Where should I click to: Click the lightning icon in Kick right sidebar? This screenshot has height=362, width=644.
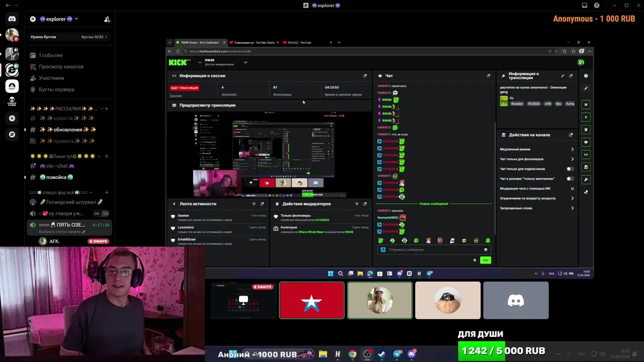pos(586,117)
